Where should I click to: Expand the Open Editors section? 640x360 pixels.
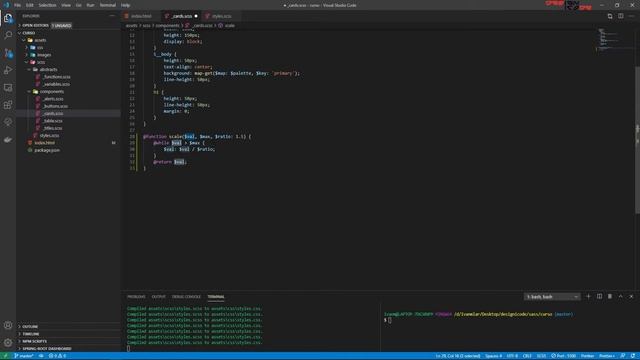(35, 25)
